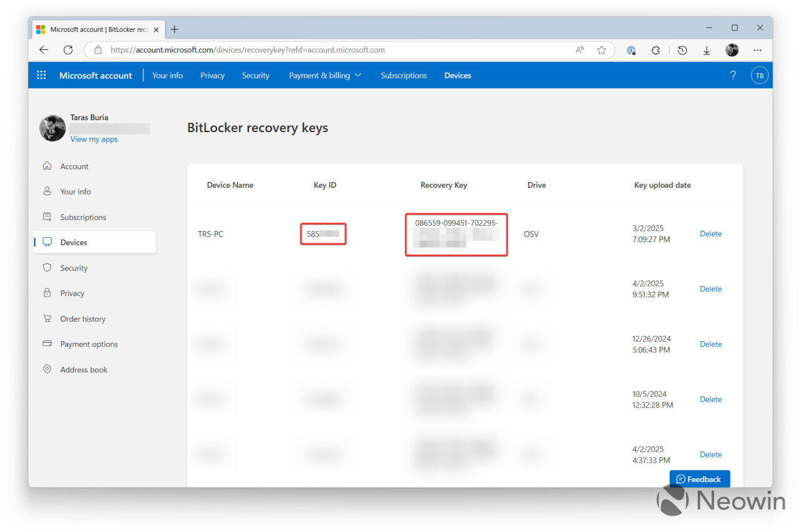Viewport: 801px width, 532px height.
Task: Open the Microsoft apps launcher grid
Action: click(x=41, y=75)
